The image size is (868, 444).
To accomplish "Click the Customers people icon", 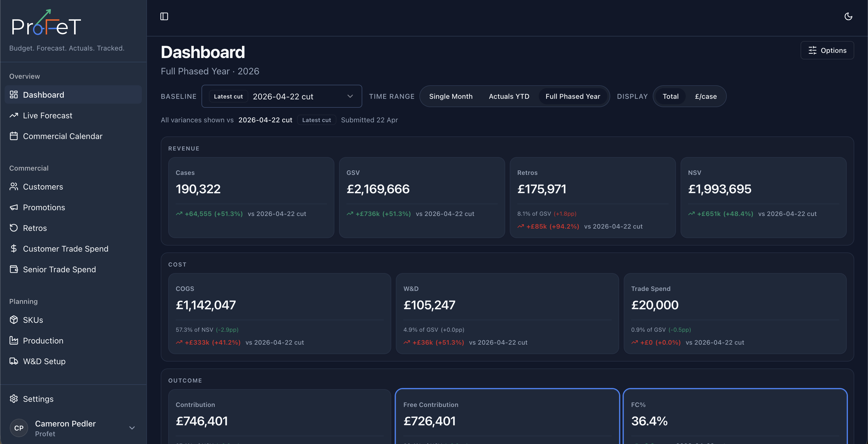I will [14, 186].
